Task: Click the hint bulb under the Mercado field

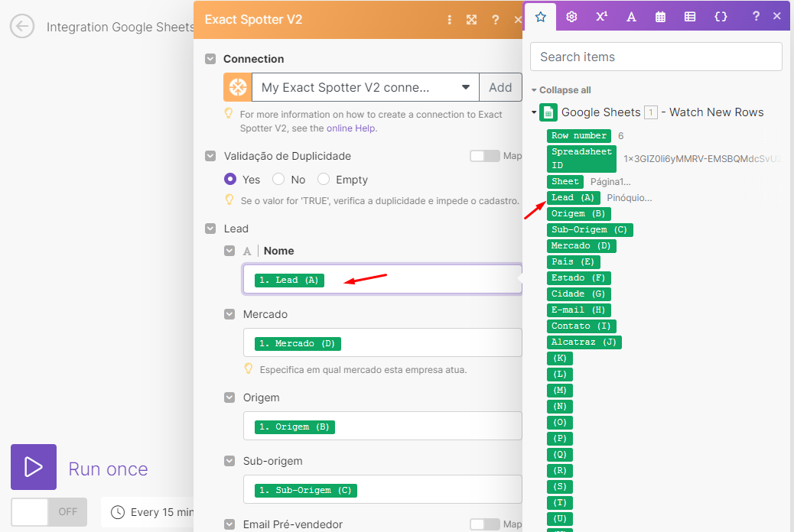Action: (x=248, y=368)
